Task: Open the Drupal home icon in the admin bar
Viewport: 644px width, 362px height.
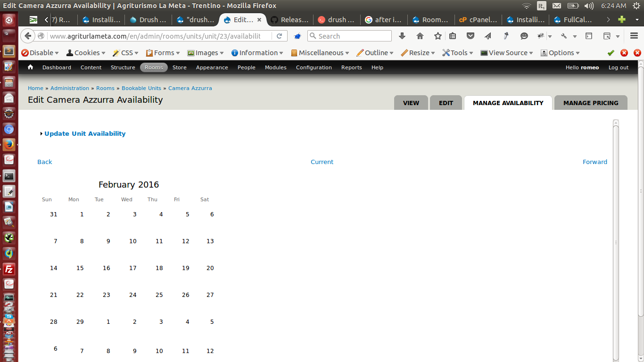Action: [30, 67]
